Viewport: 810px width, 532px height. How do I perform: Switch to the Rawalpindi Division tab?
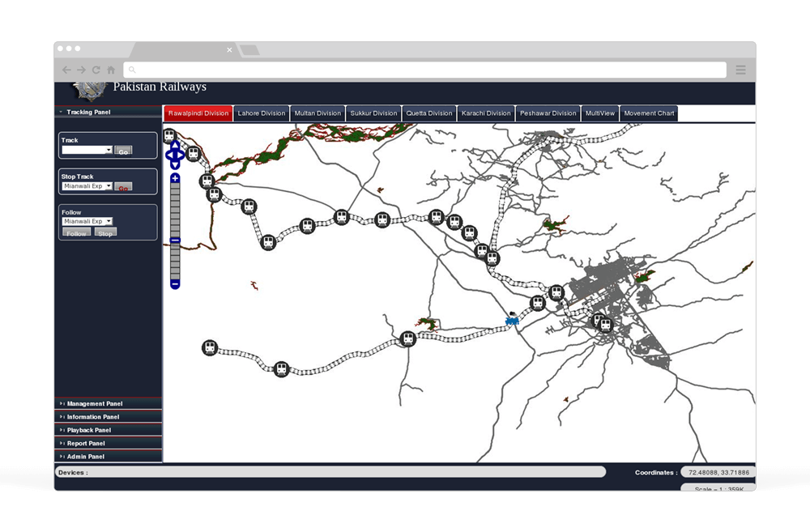coord(198,113)
